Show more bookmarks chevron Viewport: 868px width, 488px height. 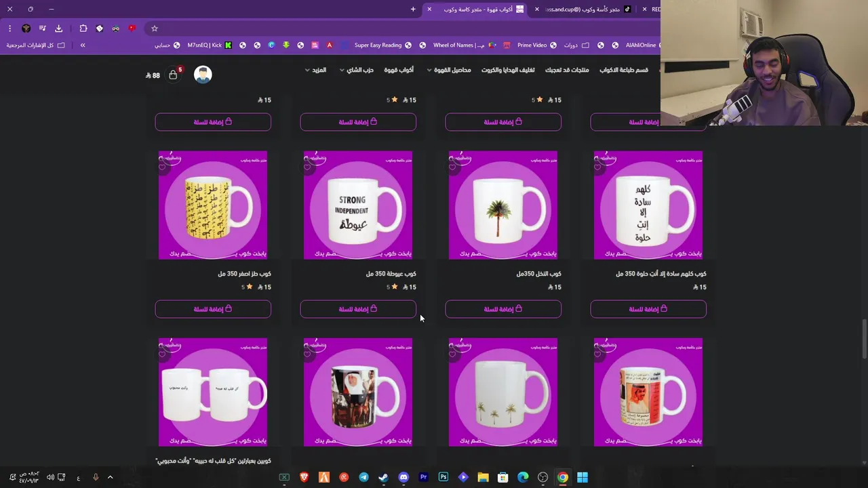[83, 45]
